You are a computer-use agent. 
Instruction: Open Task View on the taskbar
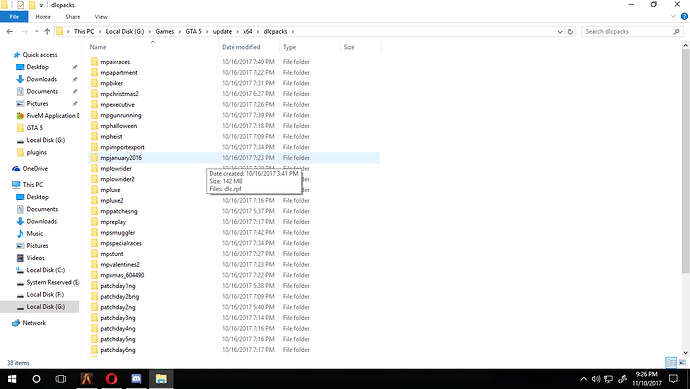pos(61,379)
